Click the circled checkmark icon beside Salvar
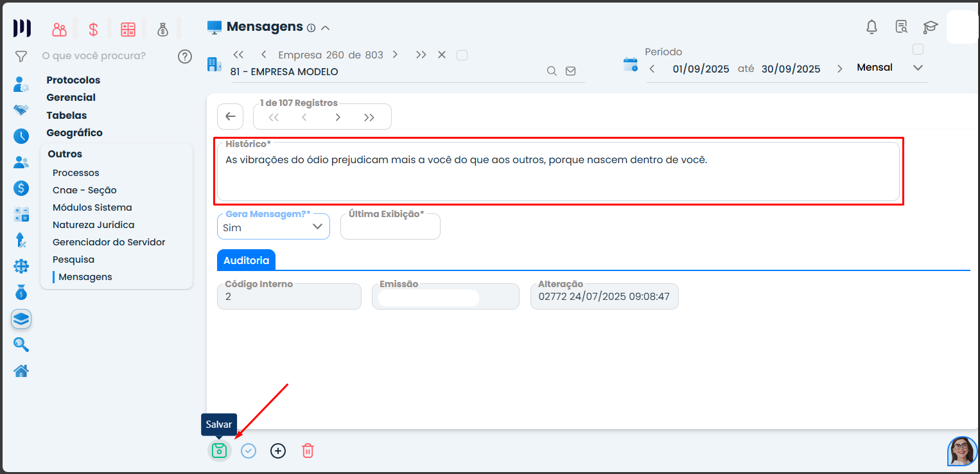The height and width of the screenshot is (474, 980). [249, 451]
